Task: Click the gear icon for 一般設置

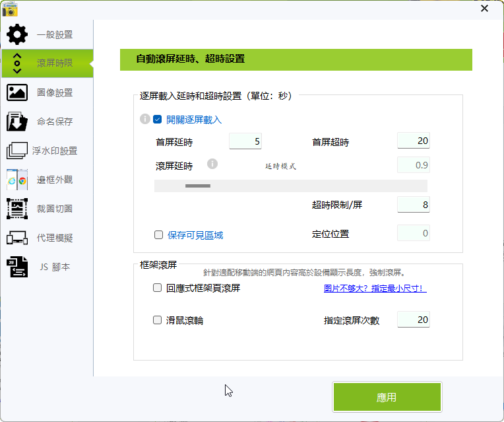Action: click(17, 34)
